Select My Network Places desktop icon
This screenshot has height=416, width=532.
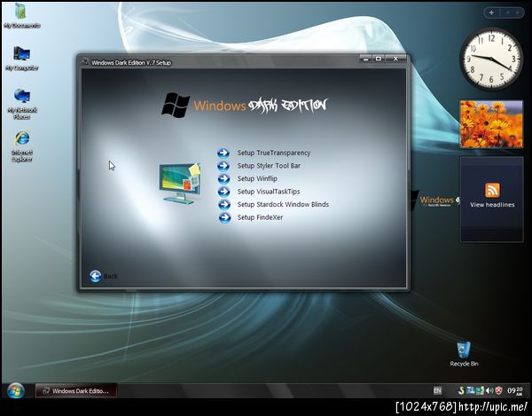(x=22, y=104)
